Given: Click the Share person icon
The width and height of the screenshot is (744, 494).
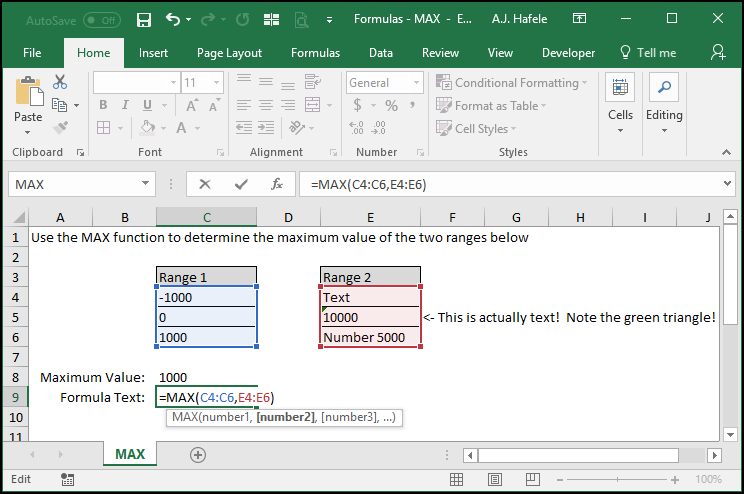Looking at the screenshot, I should pos(718,53).
